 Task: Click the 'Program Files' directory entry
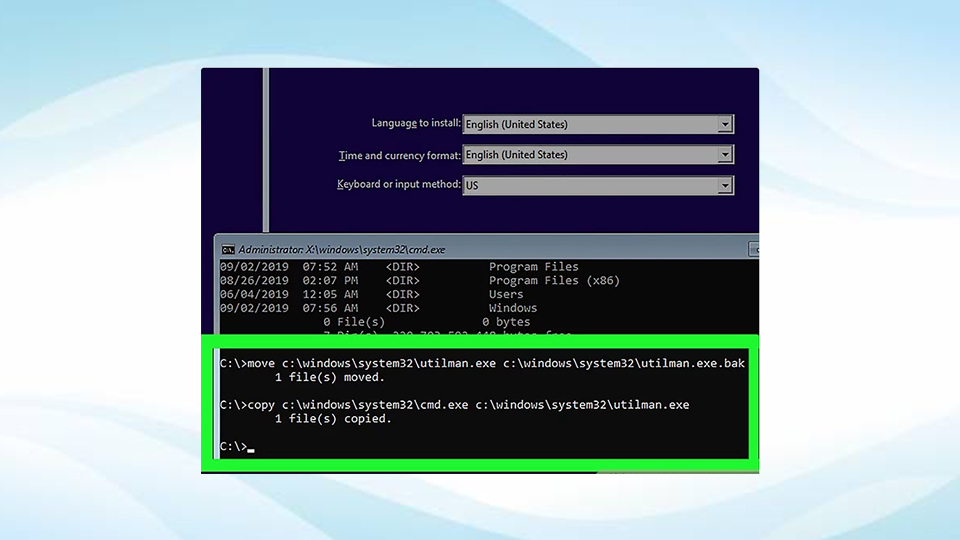point(533,267)
